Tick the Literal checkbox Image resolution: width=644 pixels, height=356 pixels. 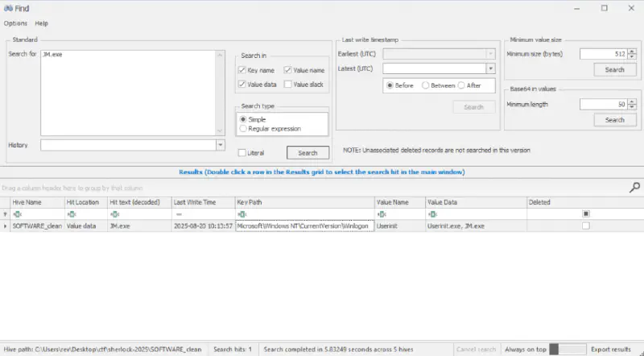242,152
